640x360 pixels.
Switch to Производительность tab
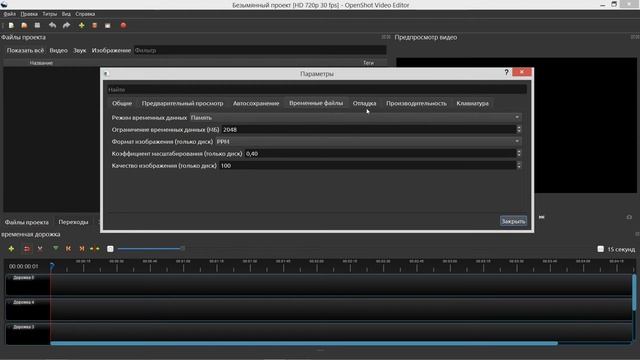point(416,103)
